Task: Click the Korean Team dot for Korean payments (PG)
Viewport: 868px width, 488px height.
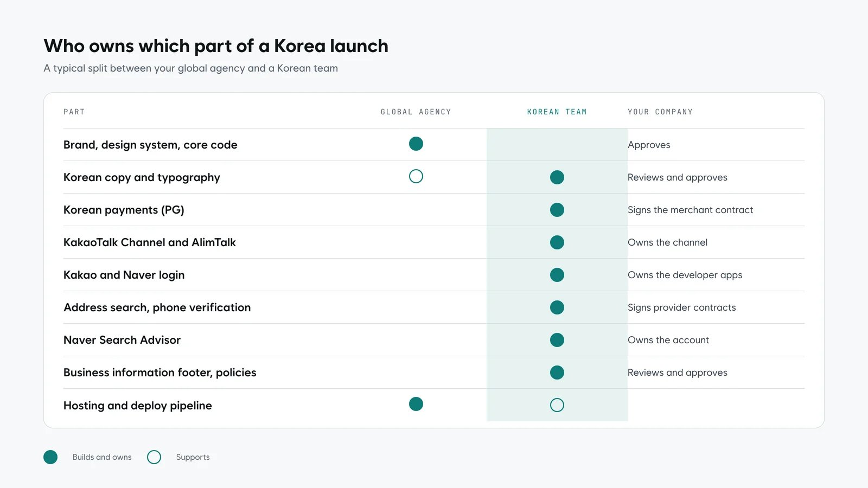Action: [x=557, y=210]
